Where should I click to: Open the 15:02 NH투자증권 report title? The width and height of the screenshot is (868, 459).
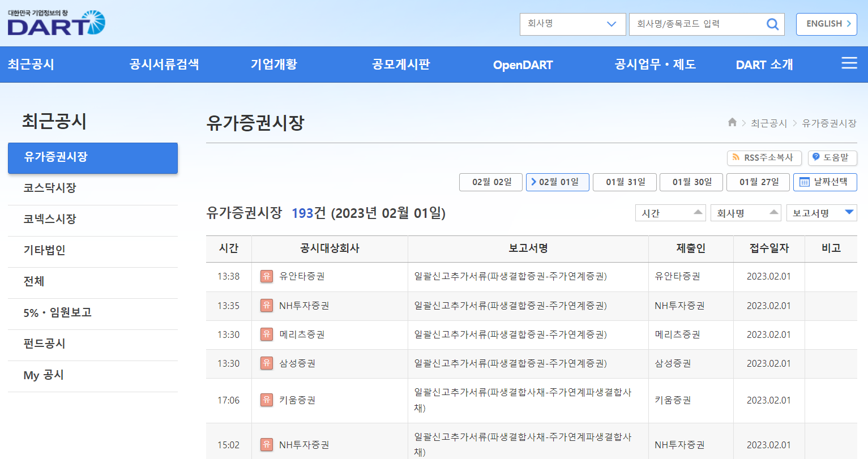click(523, 445)
